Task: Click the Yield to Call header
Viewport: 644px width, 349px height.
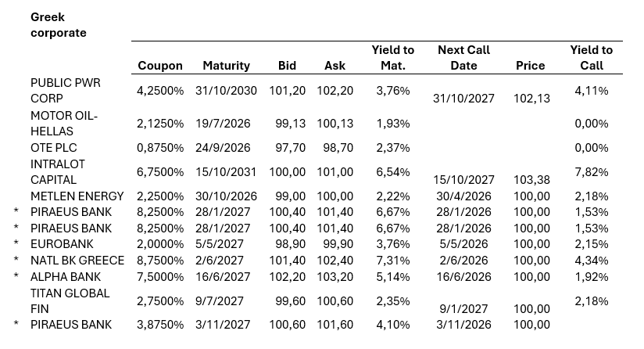Action: [592, 58]
